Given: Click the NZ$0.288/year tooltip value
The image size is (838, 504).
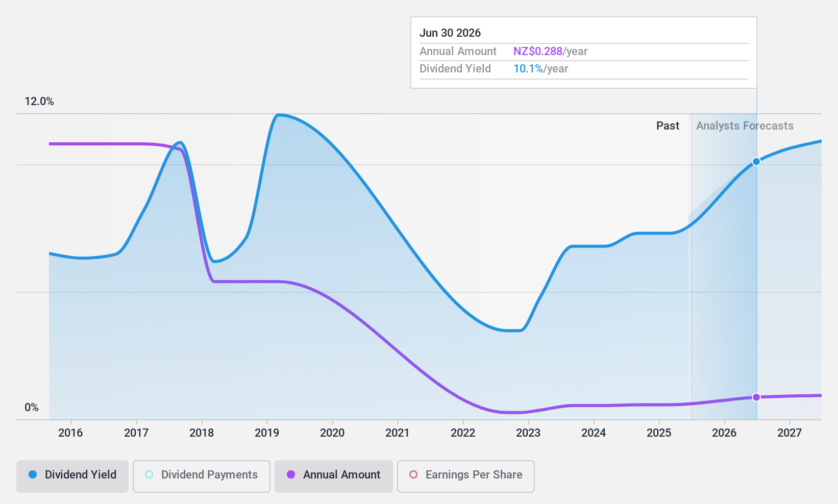Looking at the screenshot, I should coord(550,52).
